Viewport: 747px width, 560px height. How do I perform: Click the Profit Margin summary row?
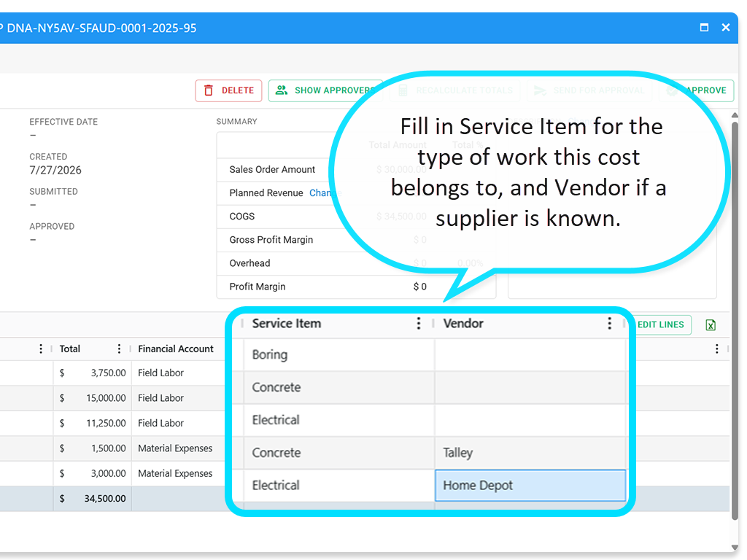356,287
